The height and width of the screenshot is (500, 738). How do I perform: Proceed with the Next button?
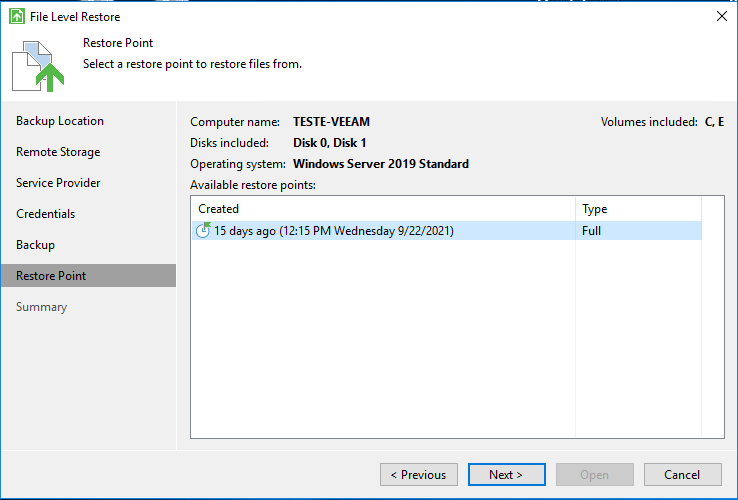coord(506,475)
